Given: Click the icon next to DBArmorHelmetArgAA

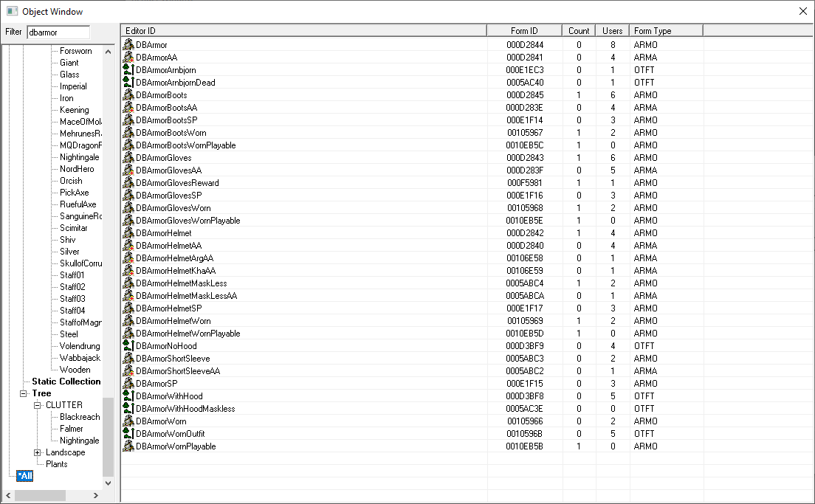Looking at the screenshot, I should (128, 258).
